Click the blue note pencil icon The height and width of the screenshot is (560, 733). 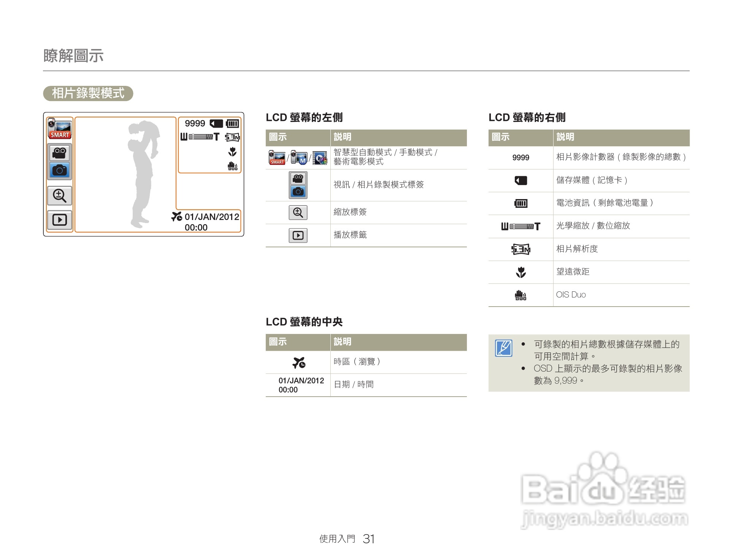[x=503, y=348]
